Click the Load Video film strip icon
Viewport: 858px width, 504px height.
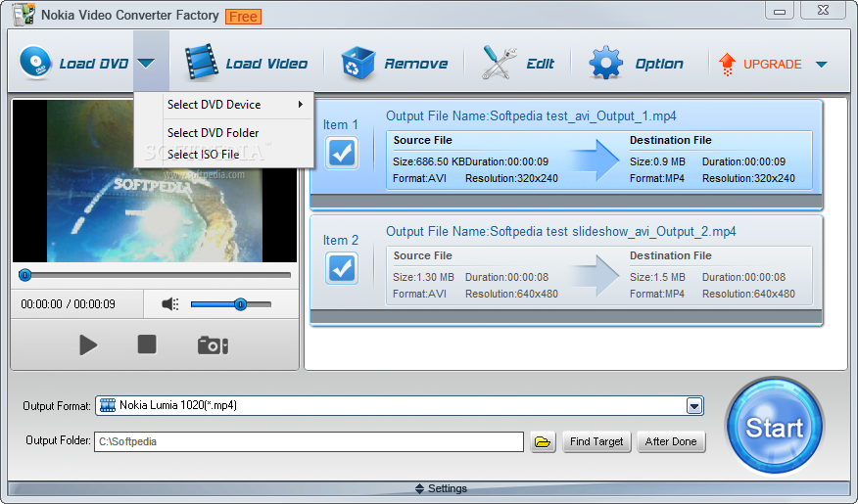coord(202,63)
